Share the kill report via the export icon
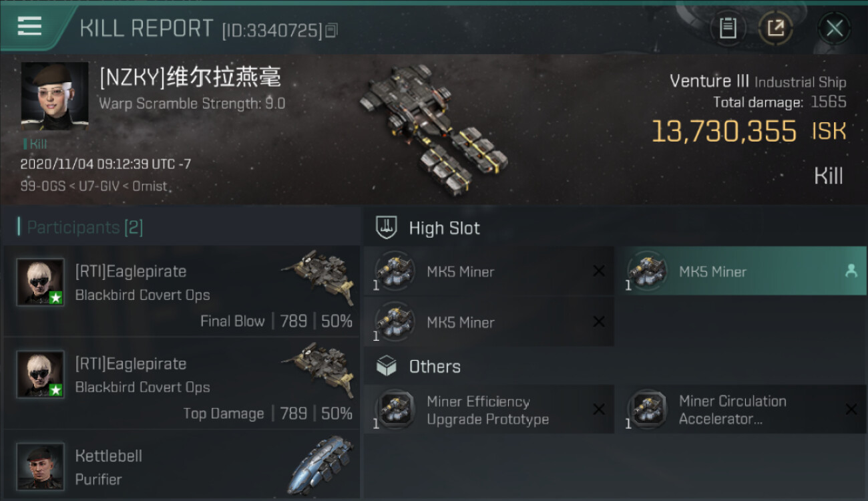868x501 pixels. [775, 28]
